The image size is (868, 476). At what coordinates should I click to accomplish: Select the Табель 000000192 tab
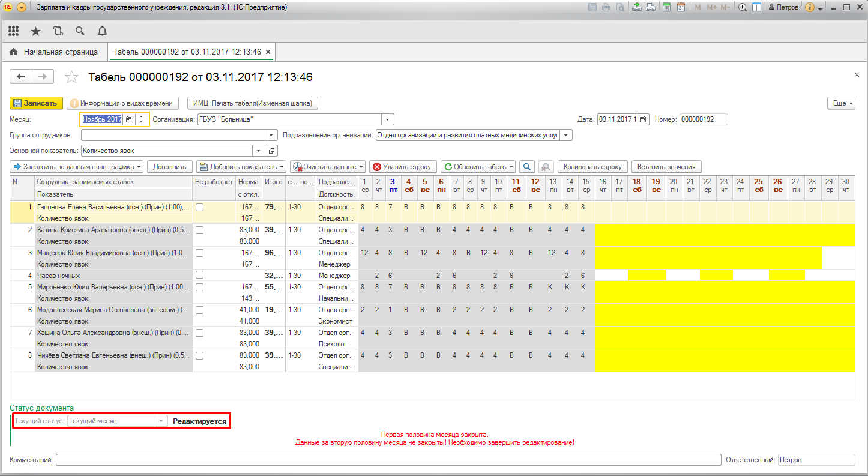click(187, 52)
